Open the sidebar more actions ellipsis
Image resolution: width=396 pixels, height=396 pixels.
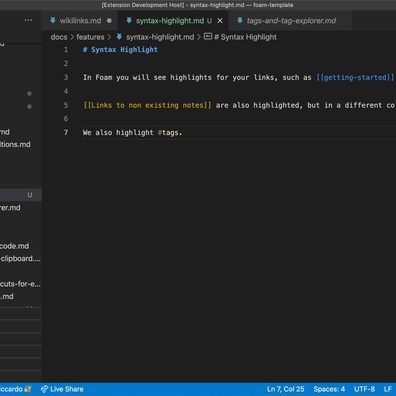coord(28,20)
